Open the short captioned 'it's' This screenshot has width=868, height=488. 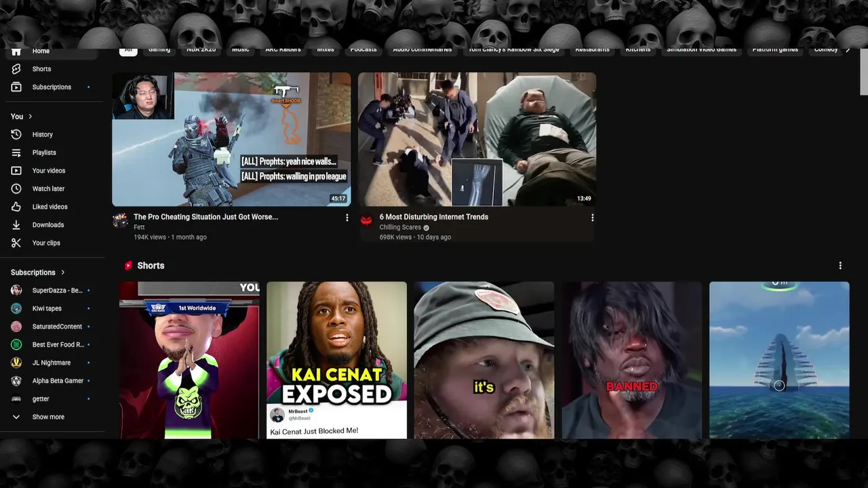point(484,360)
